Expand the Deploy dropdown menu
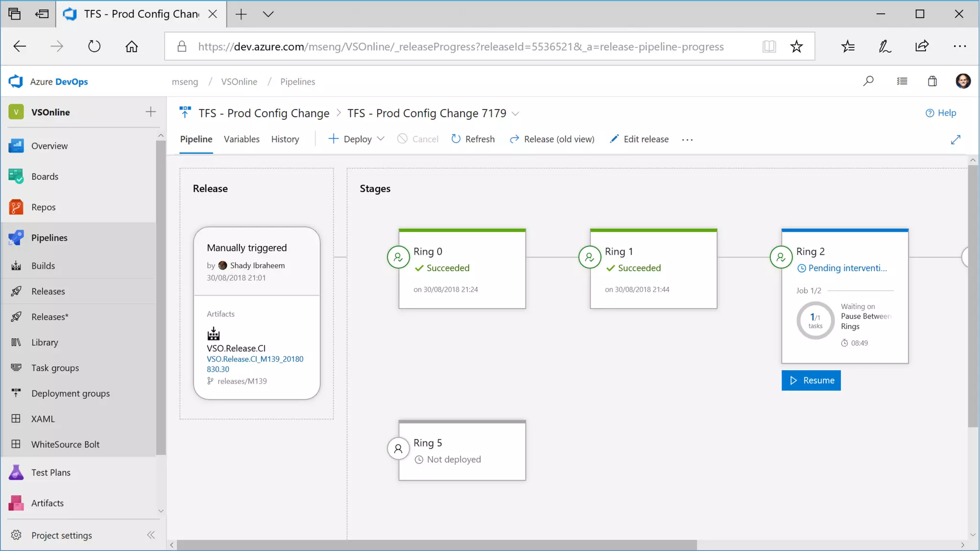 381,139
